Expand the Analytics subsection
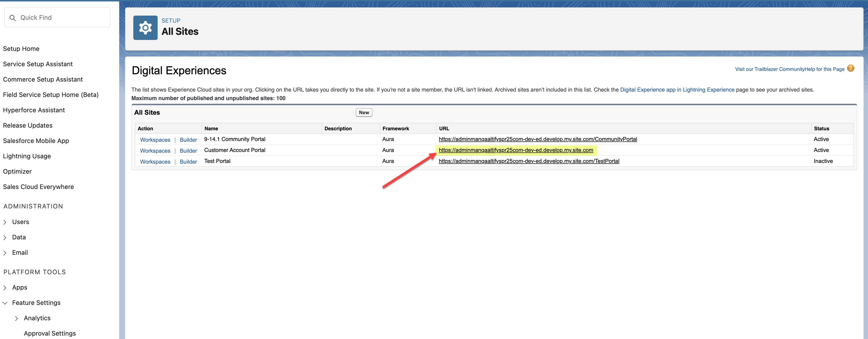 coord(16,319)
